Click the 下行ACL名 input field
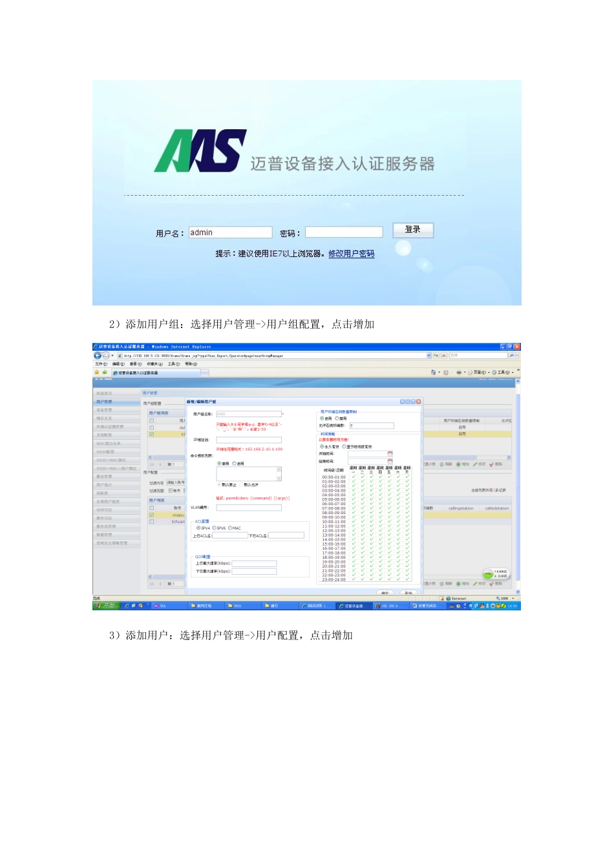The width and height of the screenshot is (614, 868). 286,535
